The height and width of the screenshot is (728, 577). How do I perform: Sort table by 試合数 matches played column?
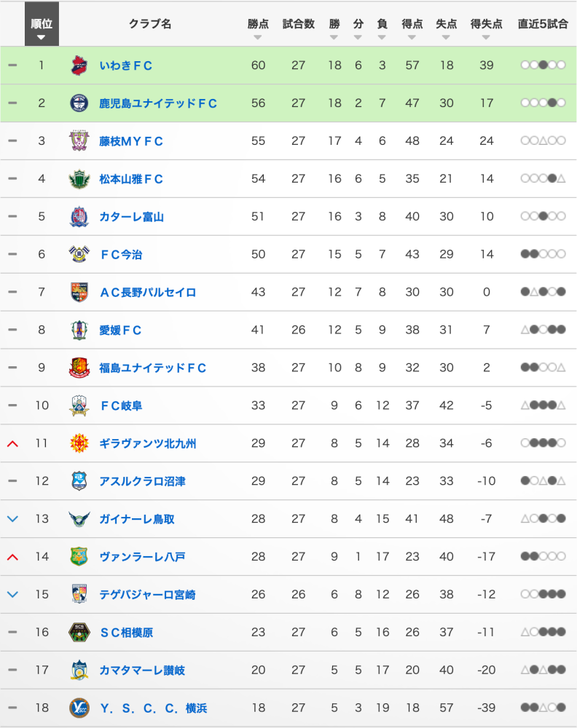point(298,28)
